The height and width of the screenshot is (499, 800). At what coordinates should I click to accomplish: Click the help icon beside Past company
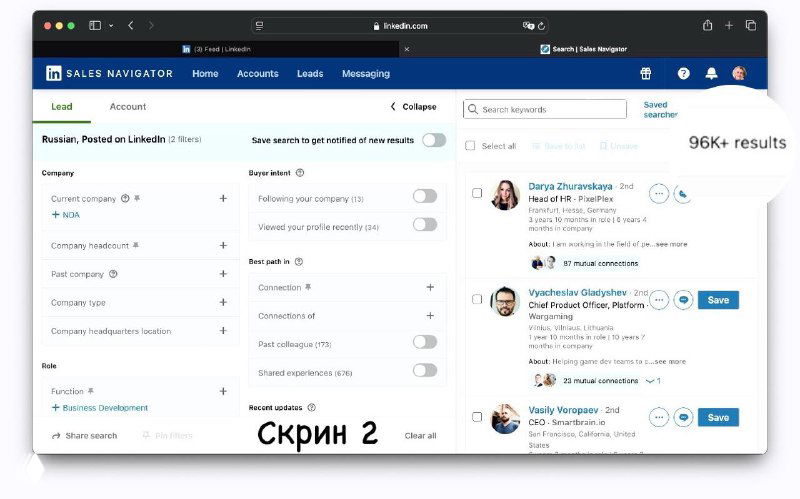tap(113, 274)
